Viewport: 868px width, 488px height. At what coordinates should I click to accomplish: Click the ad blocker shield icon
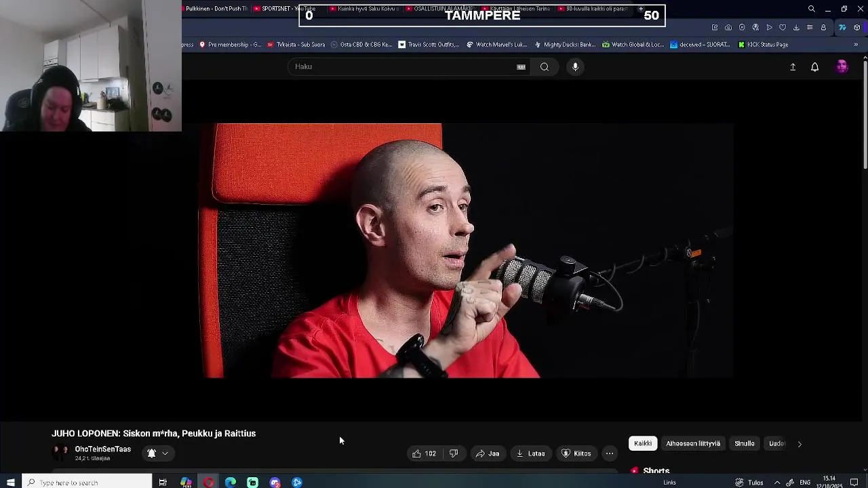(x=742, y=28)
